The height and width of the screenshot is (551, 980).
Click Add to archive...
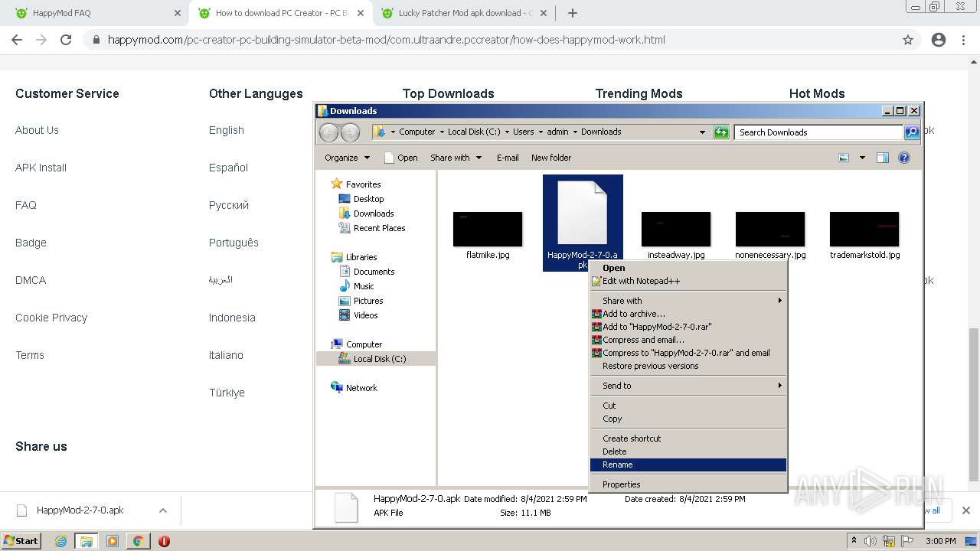tap(688, 314)
